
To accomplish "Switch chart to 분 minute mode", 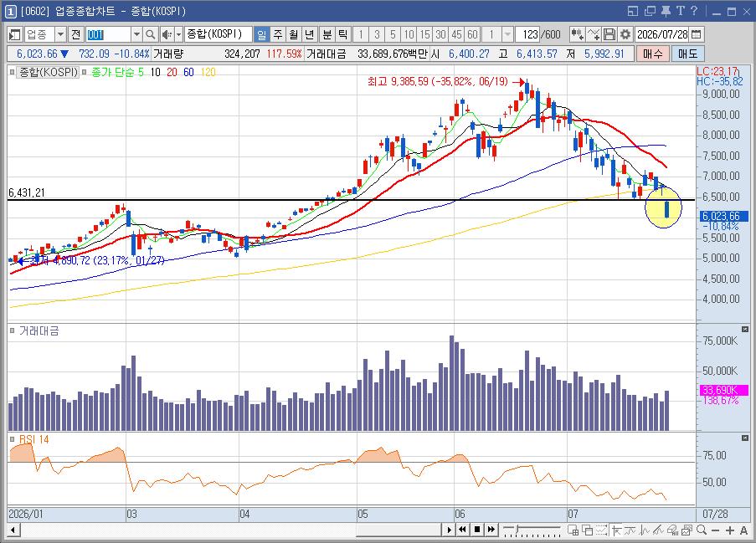I will pyautogui.click(x=327, y=34).
